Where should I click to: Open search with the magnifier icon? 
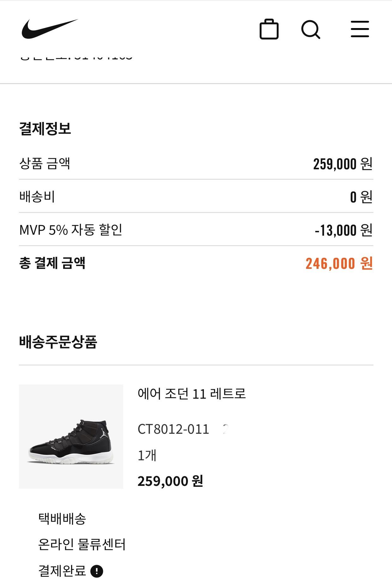click(x=311, y=29)
